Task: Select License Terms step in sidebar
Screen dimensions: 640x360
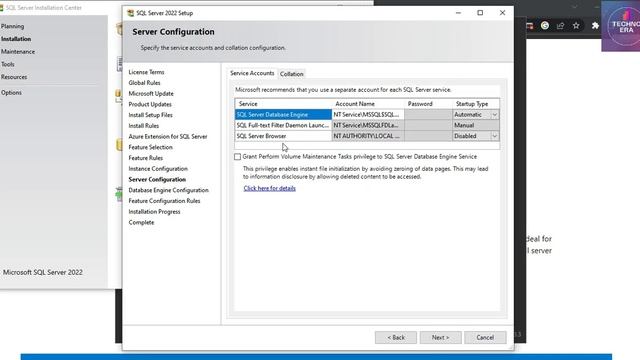Action: click(x=146, y=72)
